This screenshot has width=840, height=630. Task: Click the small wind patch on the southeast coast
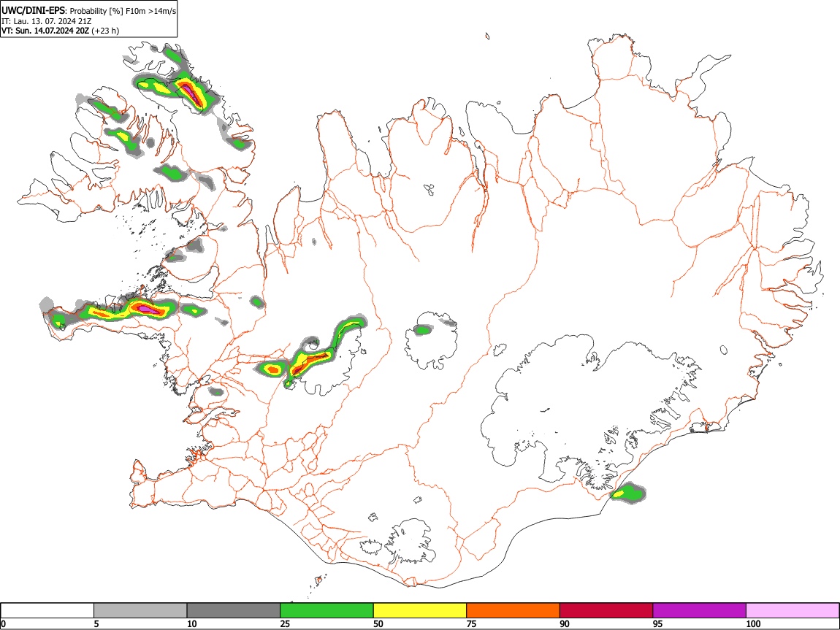click(x=628, y=492)
